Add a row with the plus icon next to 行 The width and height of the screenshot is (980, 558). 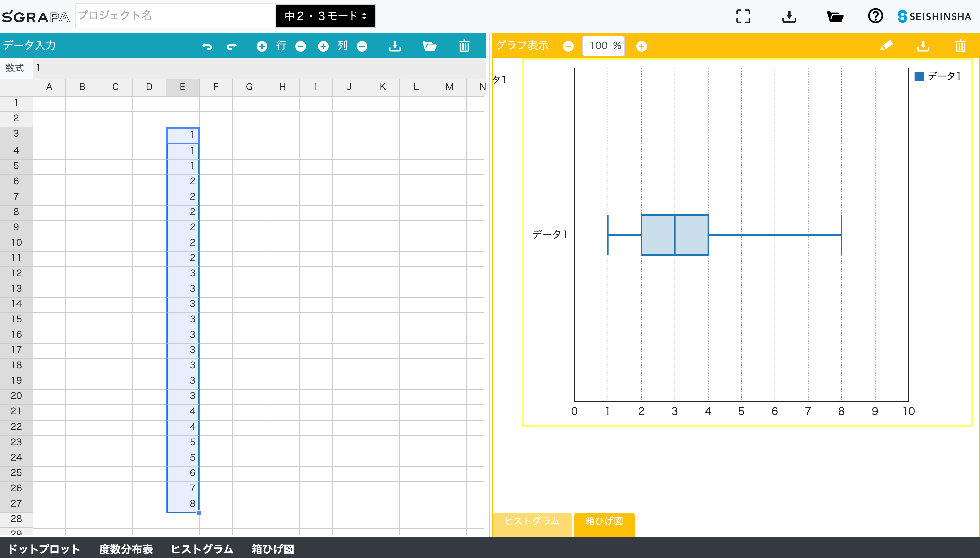262,46
